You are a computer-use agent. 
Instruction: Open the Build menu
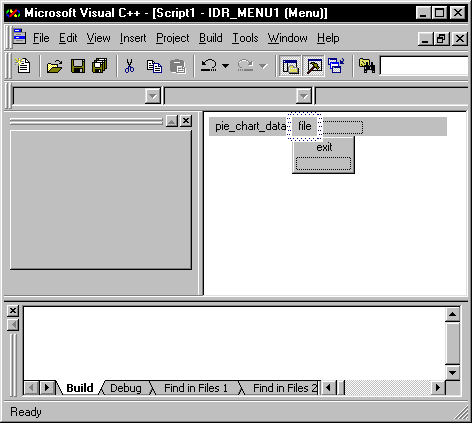211,38
